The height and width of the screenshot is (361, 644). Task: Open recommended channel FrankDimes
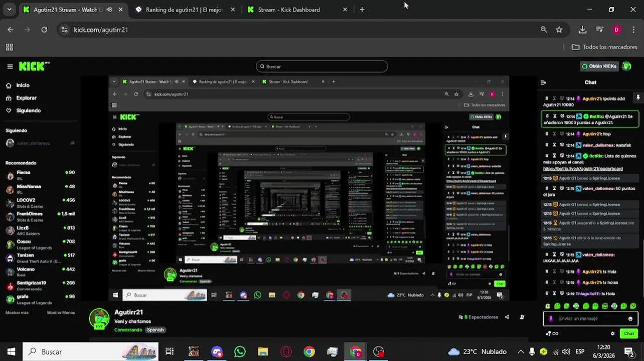coord(40,217)
